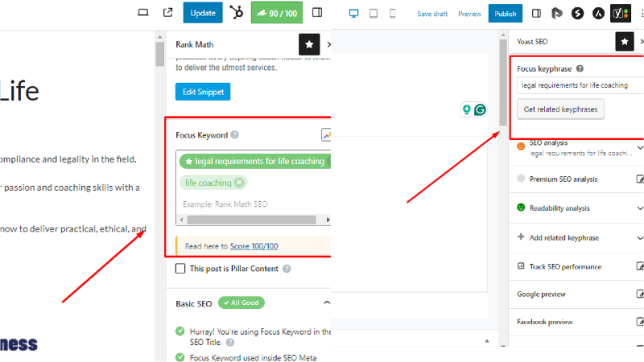Click the Rank Math panel vertical scrollbar
This screenshot has width=644, height=362.
159,53
